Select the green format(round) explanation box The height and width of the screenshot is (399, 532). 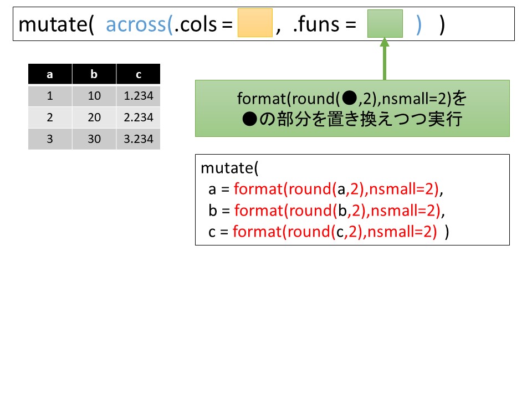(x=352, y=108)
